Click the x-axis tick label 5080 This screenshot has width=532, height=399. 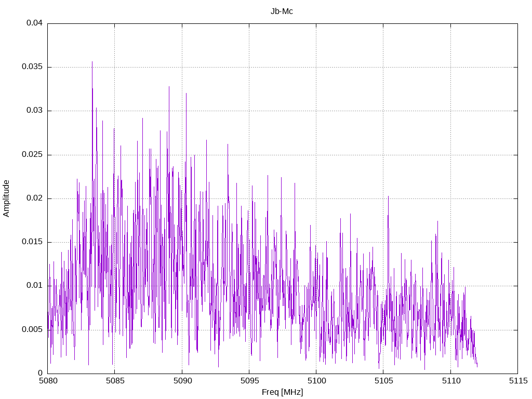click(x=48, y=381)
